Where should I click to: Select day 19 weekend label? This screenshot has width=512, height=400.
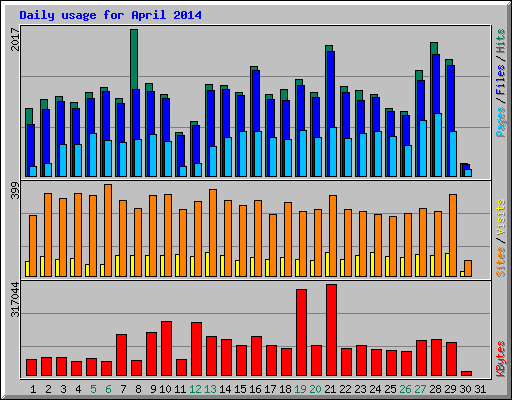point(301,389)
